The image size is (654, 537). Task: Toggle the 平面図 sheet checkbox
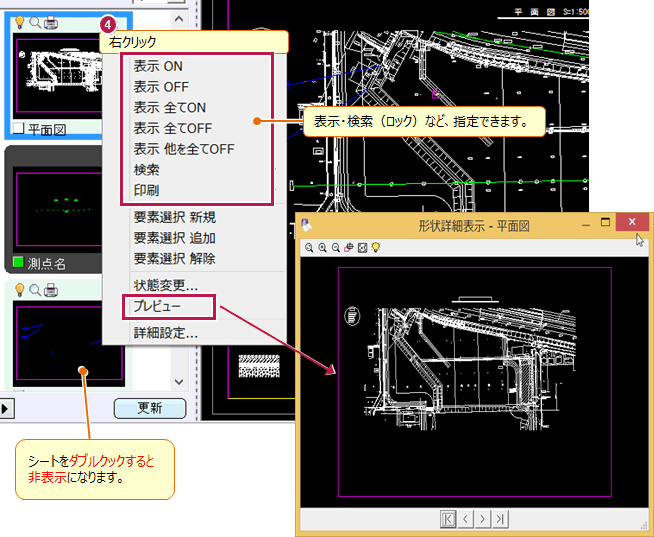click(18, 129)
